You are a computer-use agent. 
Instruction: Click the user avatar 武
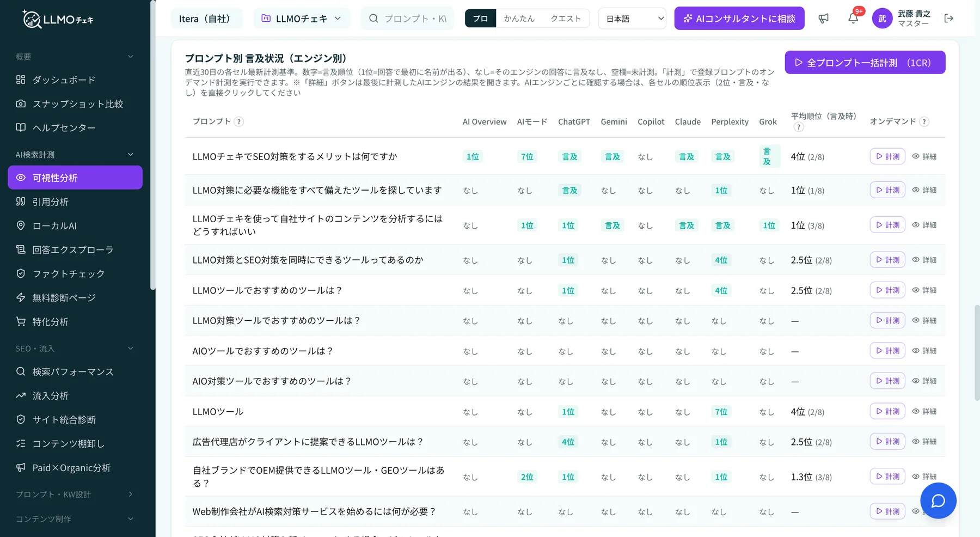(x=882, y=19)
